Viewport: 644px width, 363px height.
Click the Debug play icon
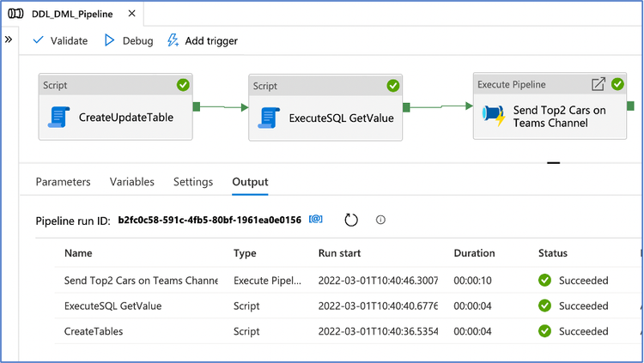[x=109, y=40]
